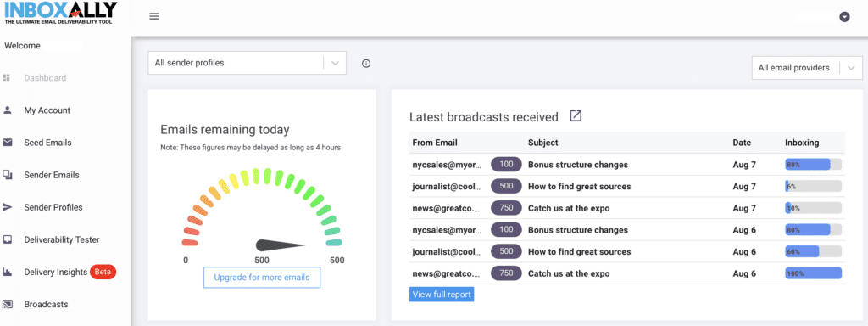This screenshot has height=326, width=868.
Task: Open the All email providers dropdown
Action: 807,68
